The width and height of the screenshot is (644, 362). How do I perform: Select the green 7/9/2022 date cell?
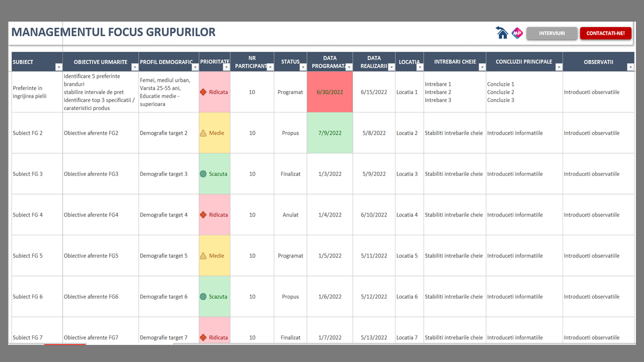pyautogui.click(x=330, y=133)
